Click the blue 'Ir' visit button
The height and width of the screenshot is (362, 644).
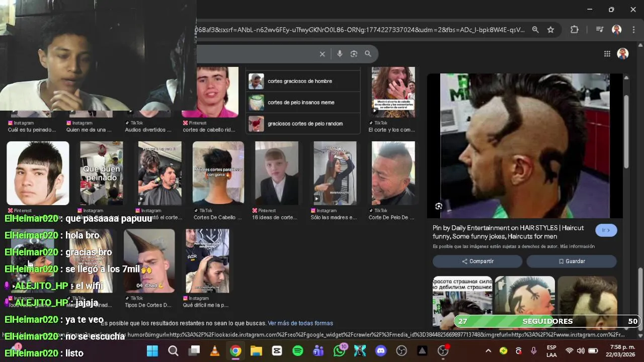click(606, 230)
